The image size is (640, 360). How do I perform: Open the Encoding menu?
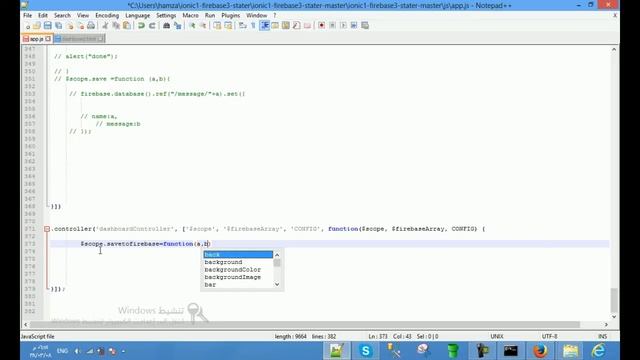pos(107,16)
